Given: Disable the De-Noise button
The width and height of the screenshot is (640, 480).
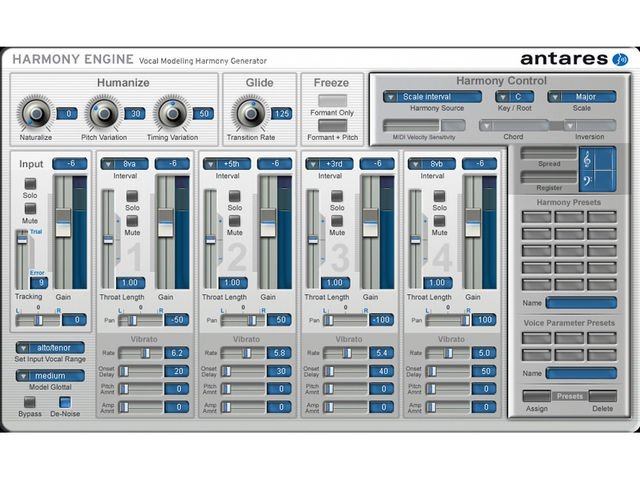Looking at the screenshot, I should [x=65, y=402].
